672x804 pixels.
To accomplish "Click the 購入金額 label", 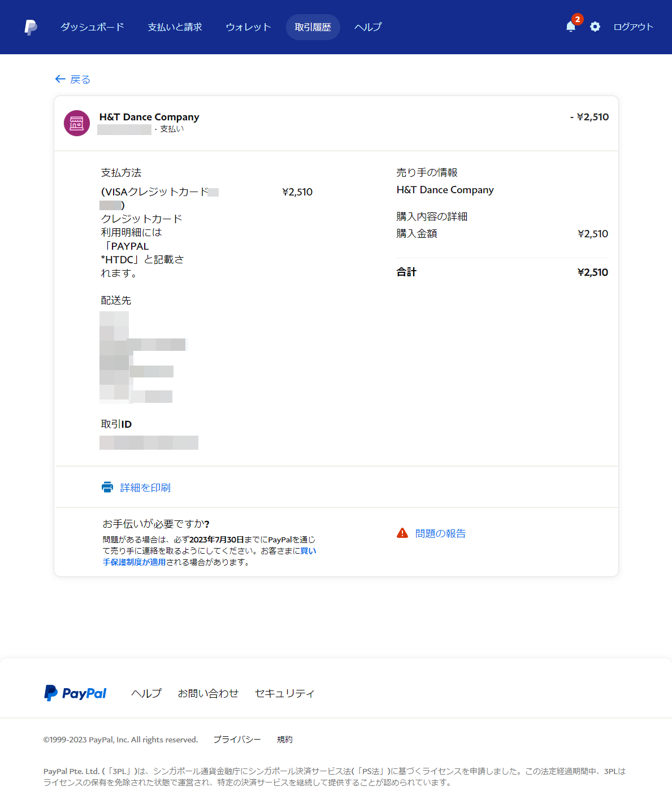I will pyautogui.click(x=417, y=233).
